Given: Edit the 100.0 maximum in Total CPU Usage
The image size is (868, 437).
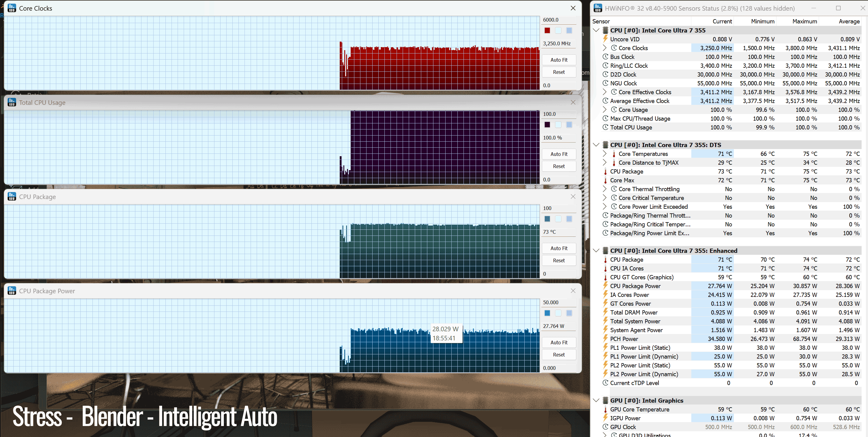Looking at the screenshot, I should (559, 114).
